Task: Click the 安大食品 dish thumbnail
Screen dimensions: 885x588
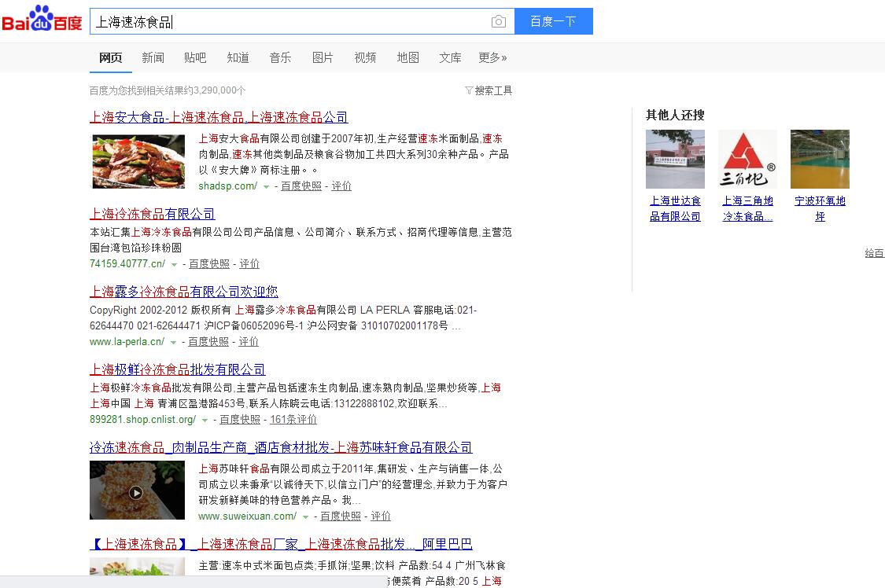Action: point(138,161)
